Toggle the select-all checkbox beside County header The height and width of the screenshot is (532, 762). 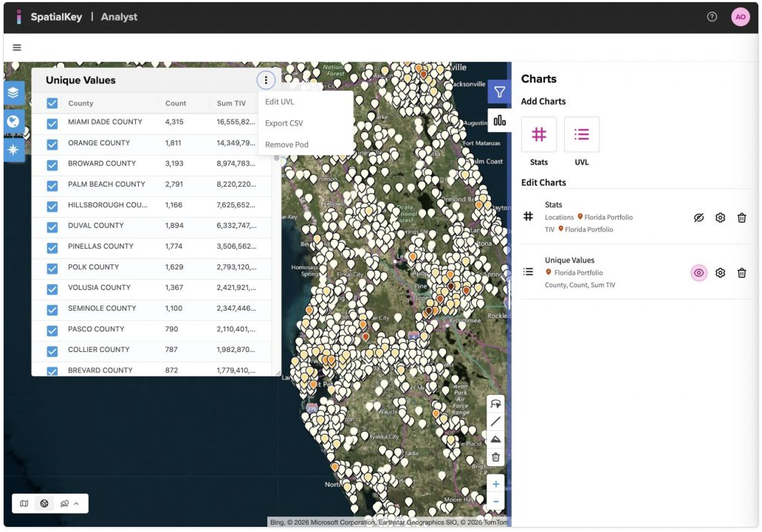[52, 104]
